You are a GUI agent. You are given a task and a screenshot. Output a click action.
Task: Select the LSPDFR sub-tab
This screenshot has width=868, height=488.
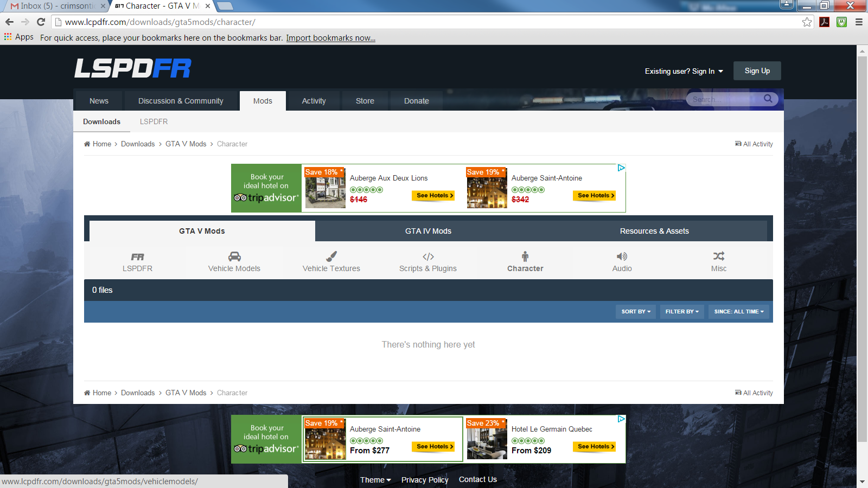point(154,121)
